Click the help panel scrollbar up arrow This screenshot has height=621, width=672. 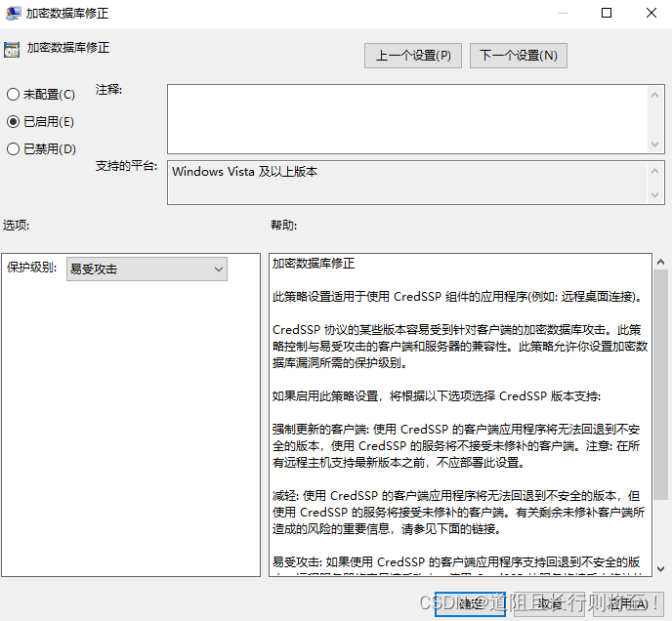point(661,262)
